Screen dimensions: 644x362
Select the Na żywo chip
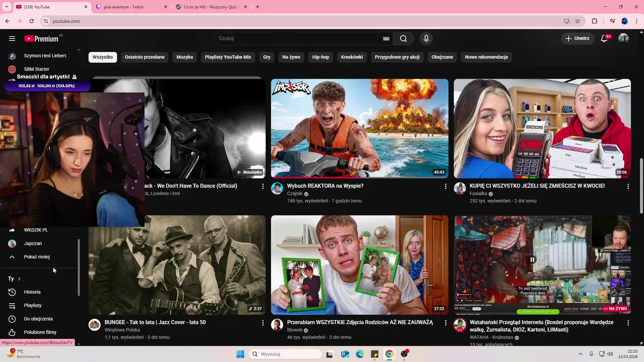[x=291, y=57]
